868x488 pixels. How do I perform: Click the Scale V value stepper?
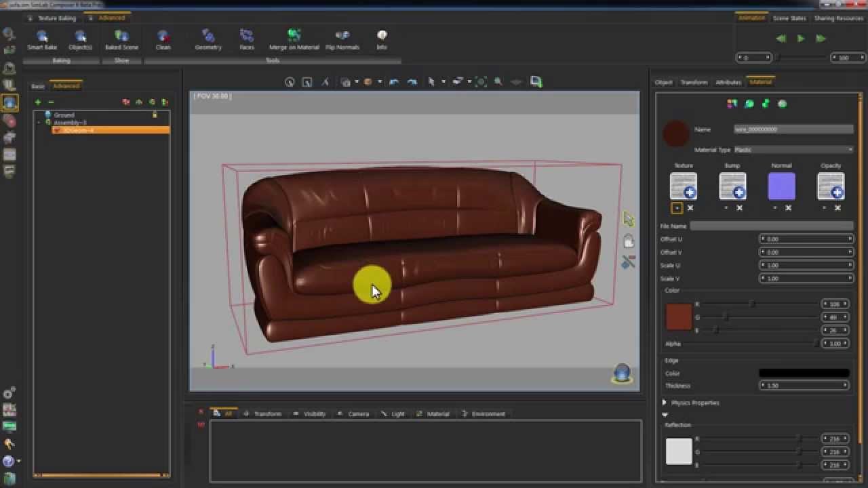[806, 279]
